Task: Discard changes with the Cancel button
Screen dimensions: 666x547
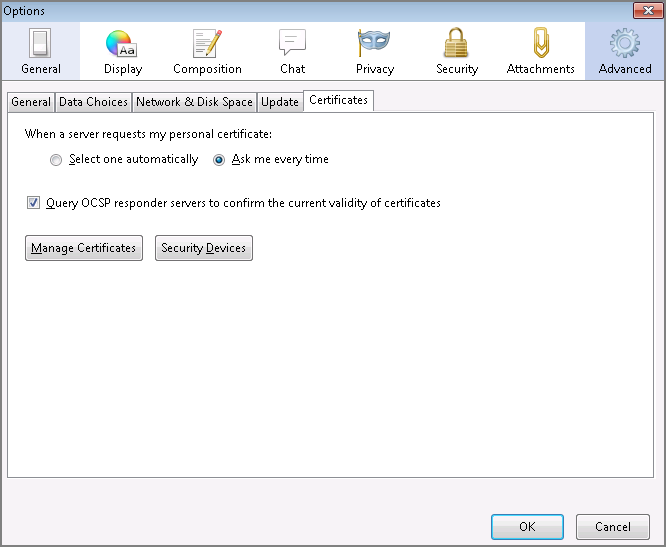Action: [613, 527]
